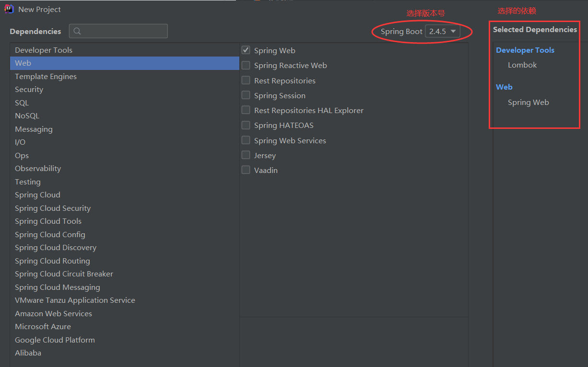Select the NoSQL category
The height and width of the screenshot is (367, 588).
point(124,116)
